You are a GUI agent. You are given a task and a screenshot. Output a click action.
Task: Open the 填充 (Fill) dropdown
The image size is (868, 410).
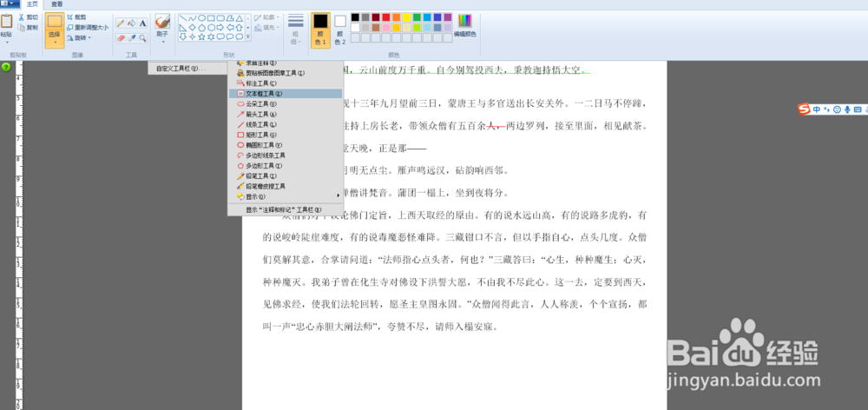pos(267,27)
